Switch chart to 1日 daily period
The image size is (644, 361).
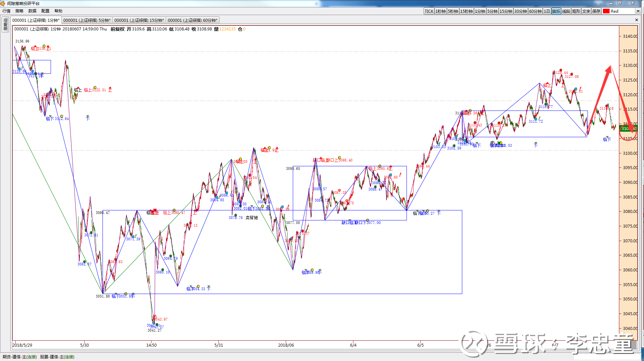[x=547, y=11]
